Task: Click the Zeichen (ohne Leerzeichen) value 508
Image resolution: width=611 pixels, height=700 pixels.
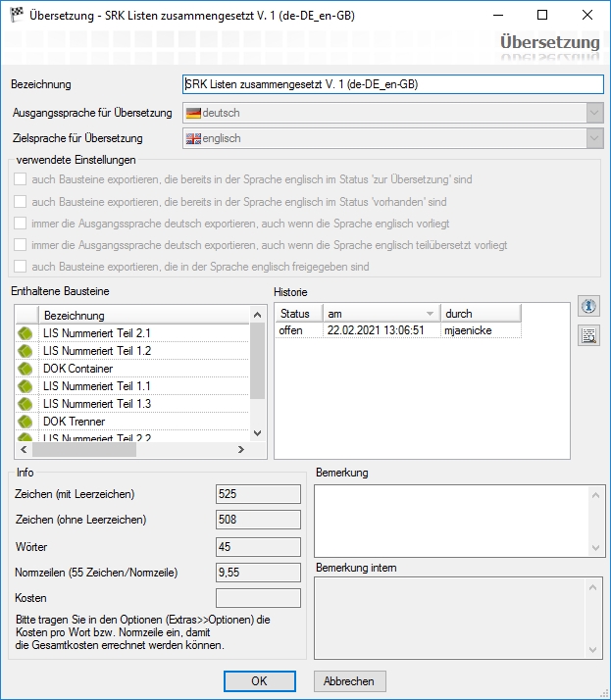Action: 258,520
